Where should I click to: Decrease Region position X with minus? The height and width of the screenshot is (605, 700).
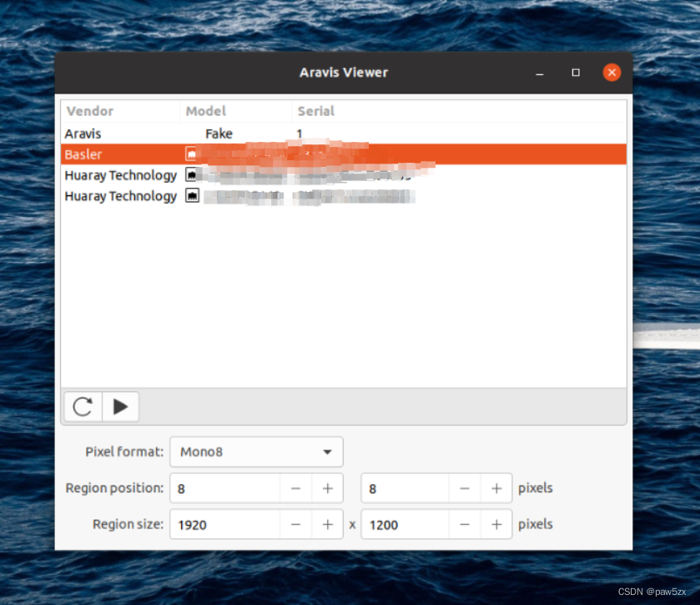296,488
